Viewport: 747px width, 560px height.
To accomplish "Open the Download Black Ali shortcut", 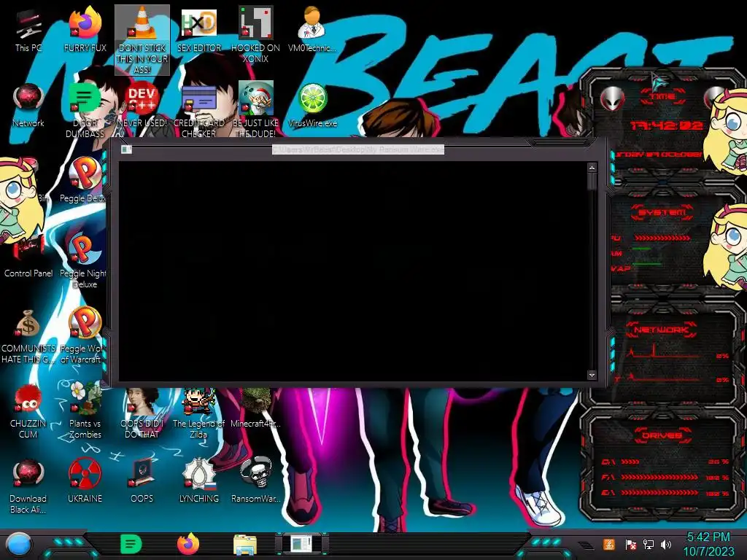I will click(28, 486).
